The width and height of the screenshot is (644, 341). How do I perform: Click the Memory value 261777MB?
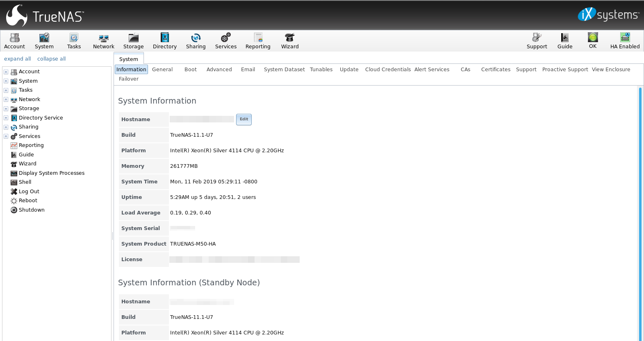184,166
